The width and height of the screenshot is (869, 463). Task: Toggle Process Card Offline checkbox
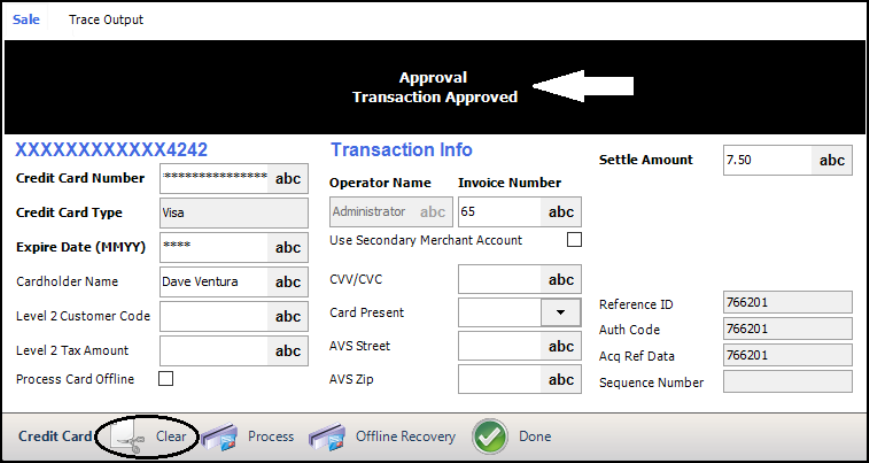coord(166,379)
